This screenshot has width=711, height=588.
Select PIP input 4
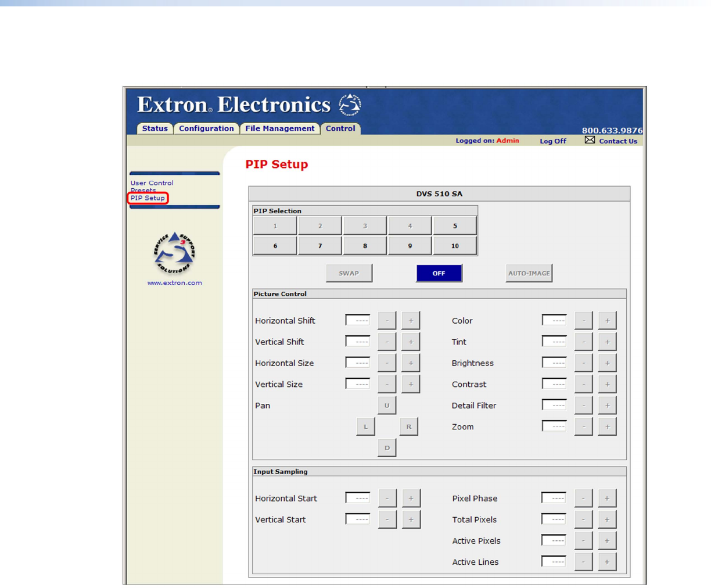410,225
